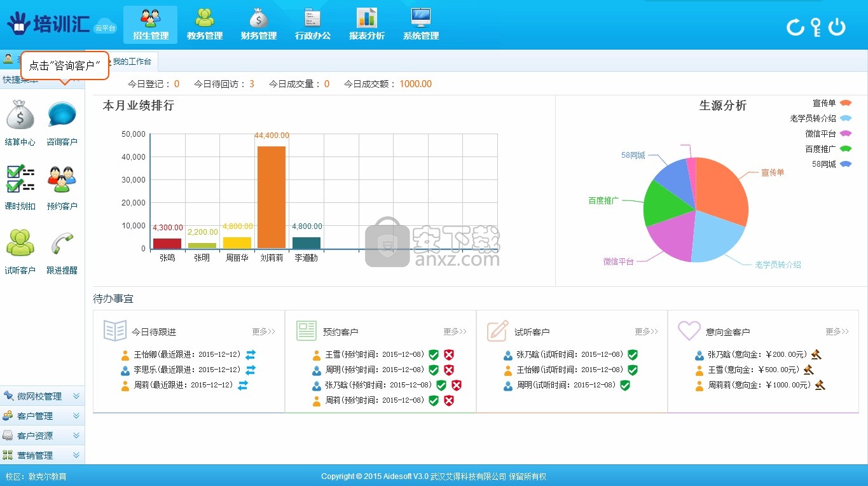Select the 预约客户 shortcut icon
Screen dimensions: 868x486
pyautogui.click(x=62, y=179)
